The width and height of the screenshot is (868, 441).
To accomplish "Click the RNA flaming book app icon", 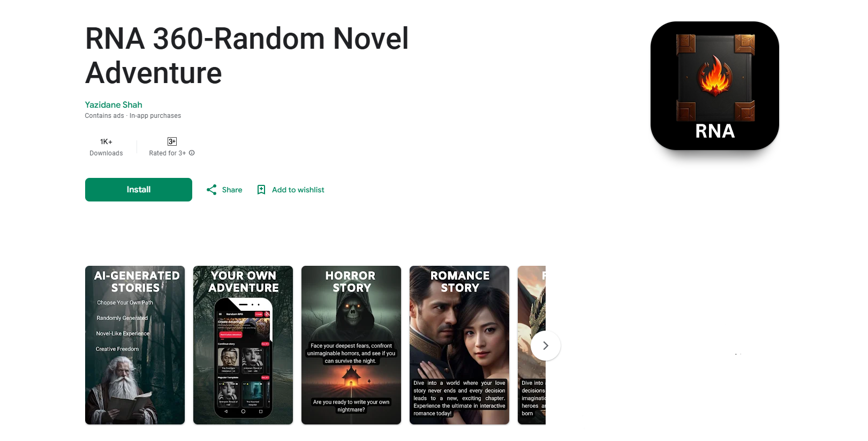I will 714,86.
